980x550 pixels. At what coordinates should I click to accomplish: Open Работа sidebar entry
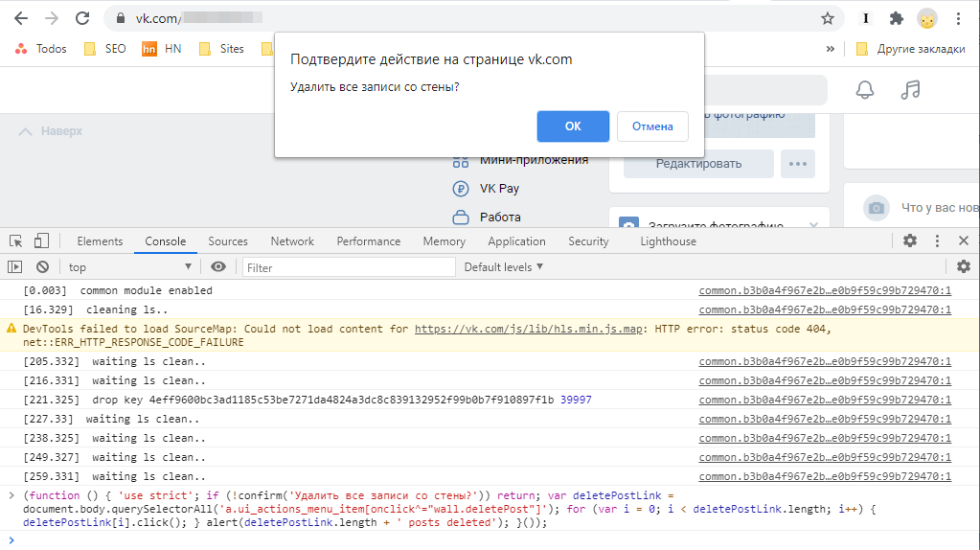pyautogui.click(x=487, y=217)
